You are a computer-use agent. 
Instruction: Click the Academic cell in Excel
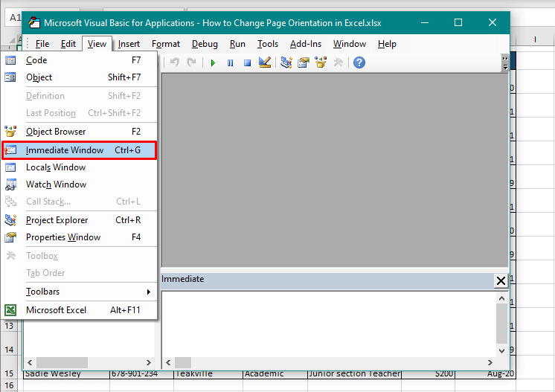tap(275, 373)
